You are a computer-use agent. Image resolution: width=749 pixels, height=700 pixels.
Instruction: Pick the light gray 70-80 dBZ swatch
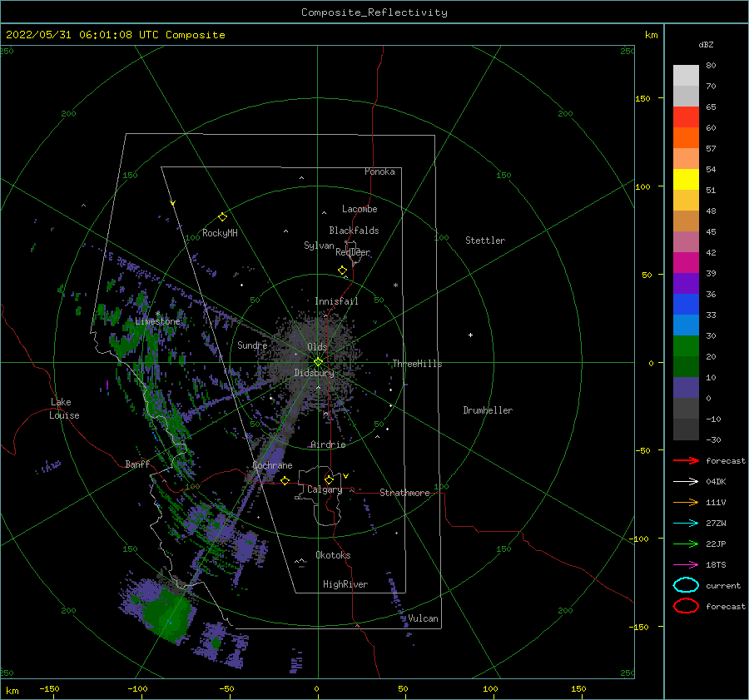(686, 76)
